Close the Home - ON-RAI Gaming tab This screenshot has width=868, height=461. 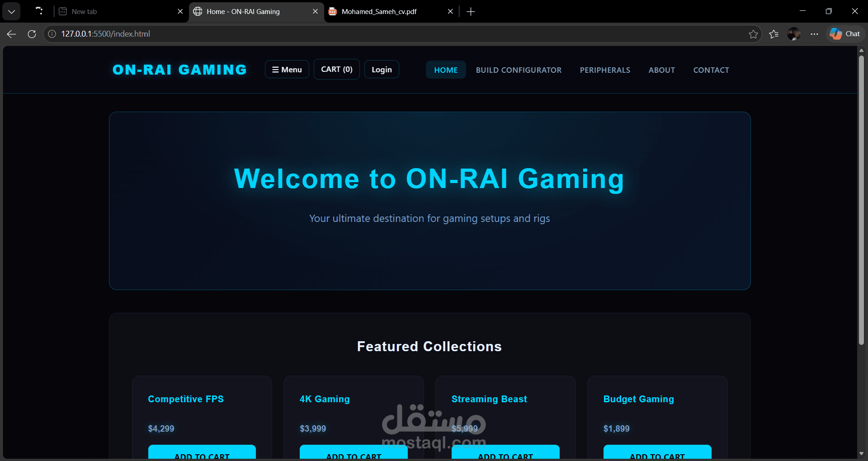point(315,12)
